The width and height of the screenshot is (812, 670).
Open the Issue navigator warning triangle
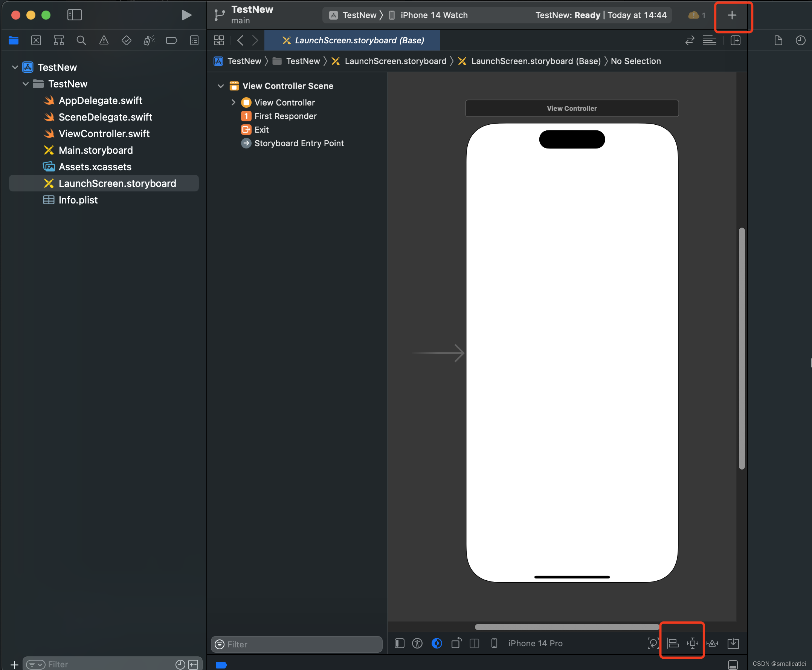tap(104, 41)
